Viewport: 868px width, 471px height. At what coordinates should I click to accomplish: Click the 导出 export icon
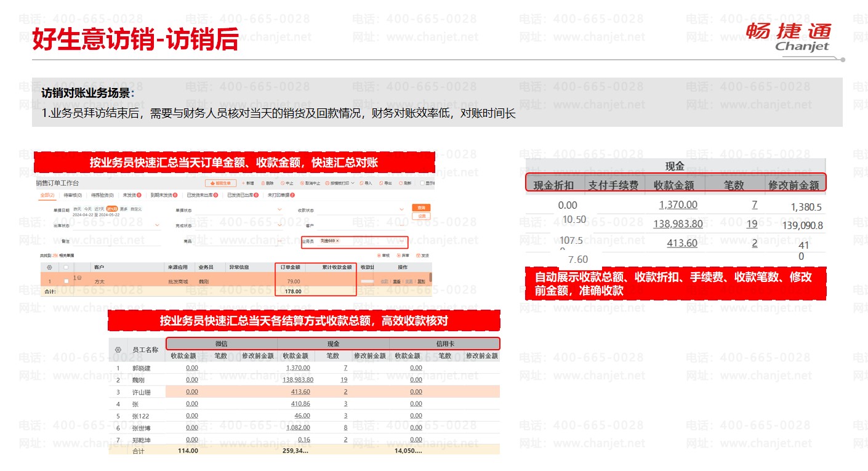point(381,183)
